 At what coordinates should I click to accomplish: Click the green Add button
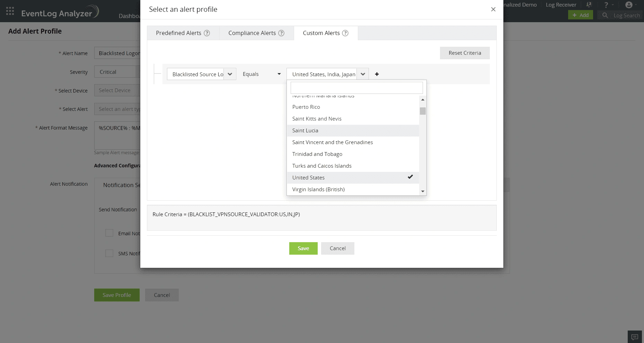pos(581,15)
